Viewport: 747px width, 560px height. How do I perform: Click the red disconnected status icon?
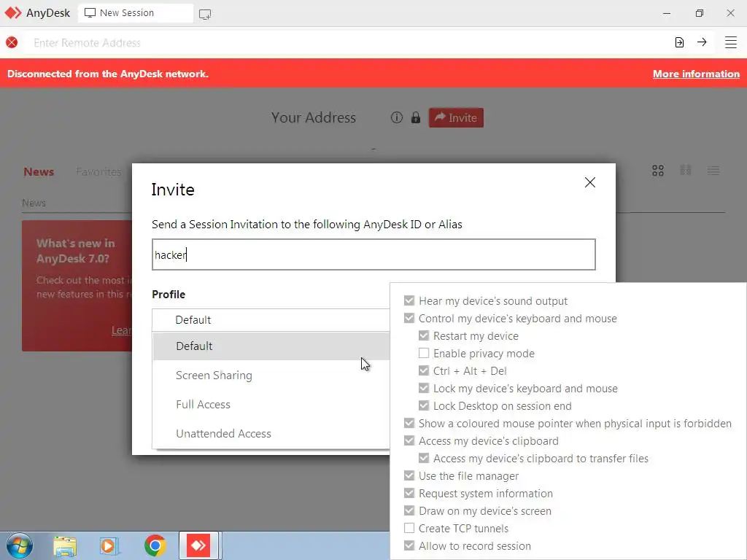12,42
